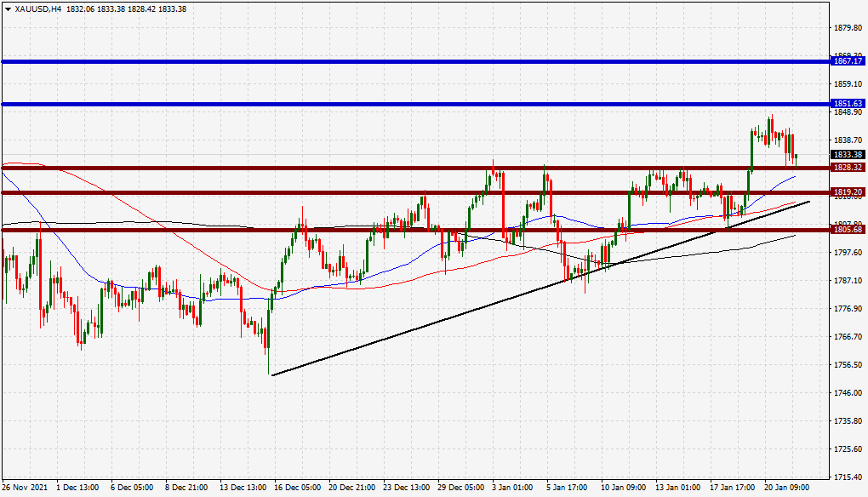
Task: Select the 29 Dec 05:00 time axis label
Action: click(461, 488)
